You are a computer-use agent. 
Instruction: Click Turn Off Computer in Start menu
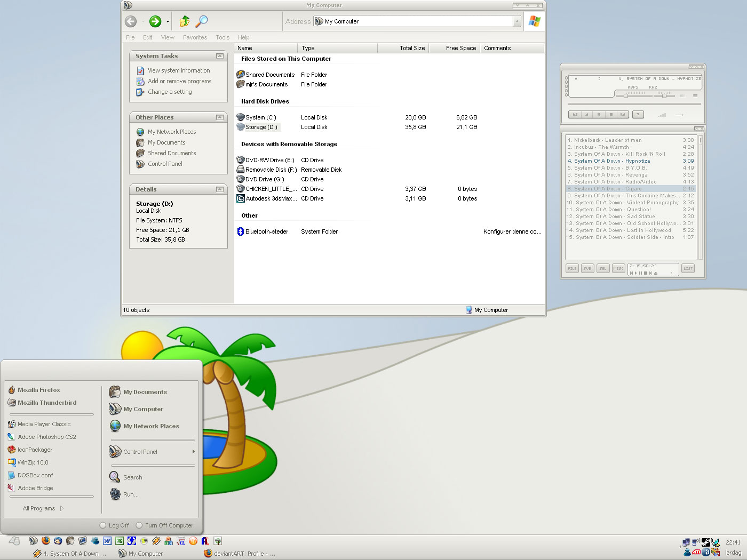point(164,525)
